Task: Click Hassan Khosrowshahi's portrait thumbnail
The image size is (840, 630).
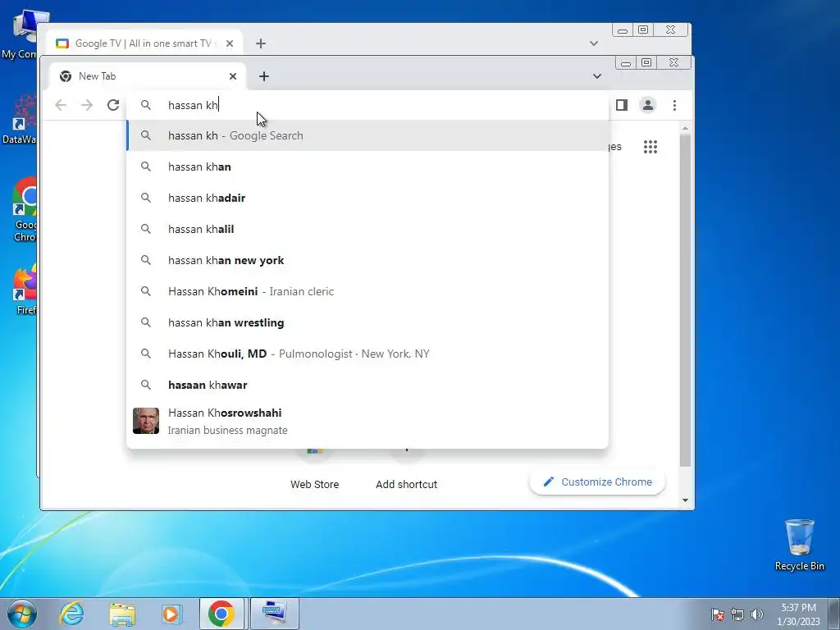Action: [146, 421]
